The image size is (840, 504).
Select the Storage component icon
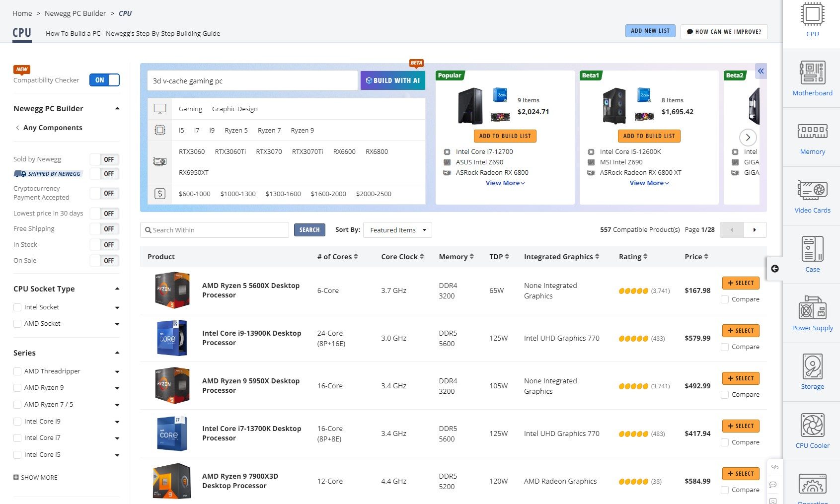click(x=812, y=366)
